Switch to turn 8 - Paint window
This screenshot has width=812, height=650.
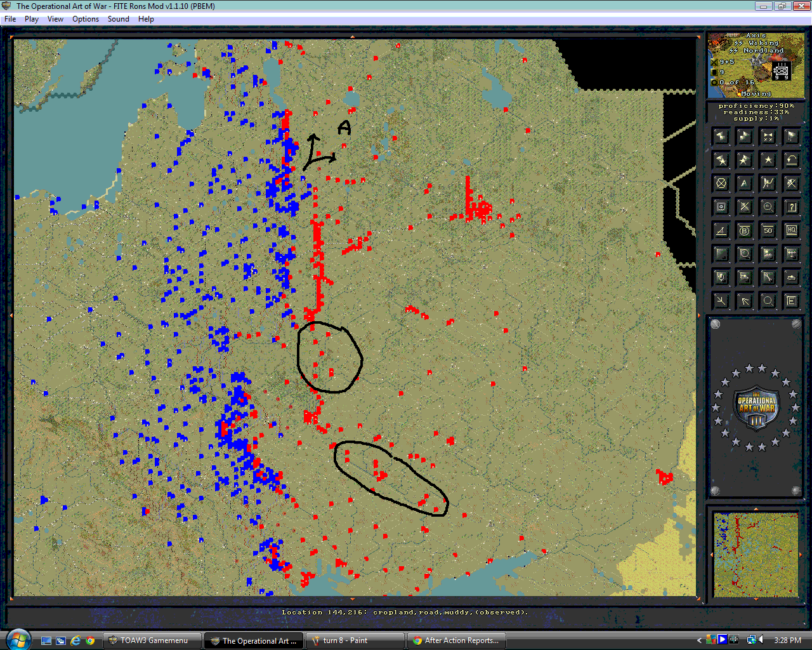click(x=355, y=640)
